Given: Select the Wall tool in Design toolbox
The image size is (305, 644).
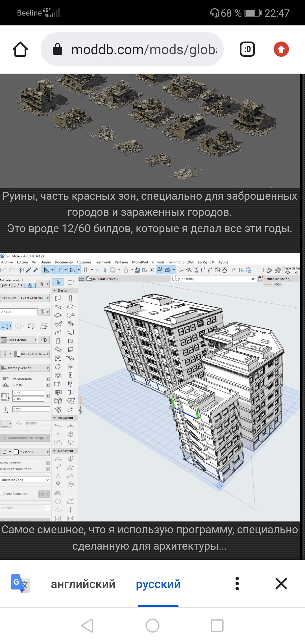Looking at the screenshot, I should 58,298.
